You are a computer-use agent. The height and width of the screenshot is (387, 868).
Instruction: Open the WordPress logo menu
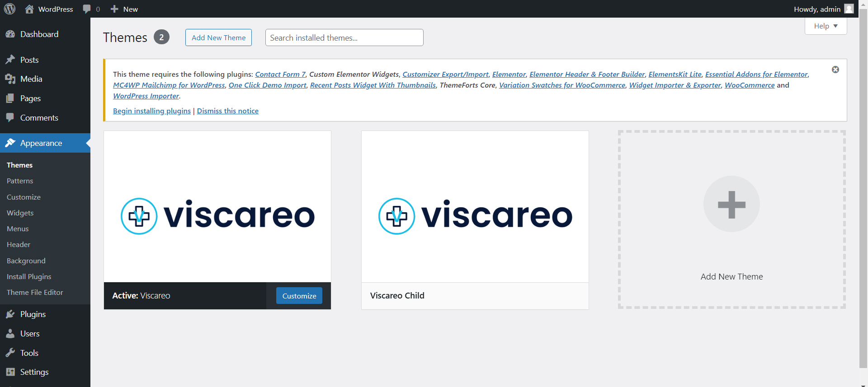[9, 9]
